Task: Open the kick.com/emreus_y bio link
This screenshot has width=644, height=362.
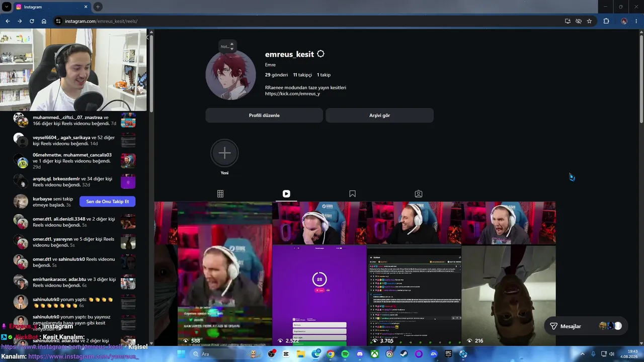Action: (x=292, y=94)
